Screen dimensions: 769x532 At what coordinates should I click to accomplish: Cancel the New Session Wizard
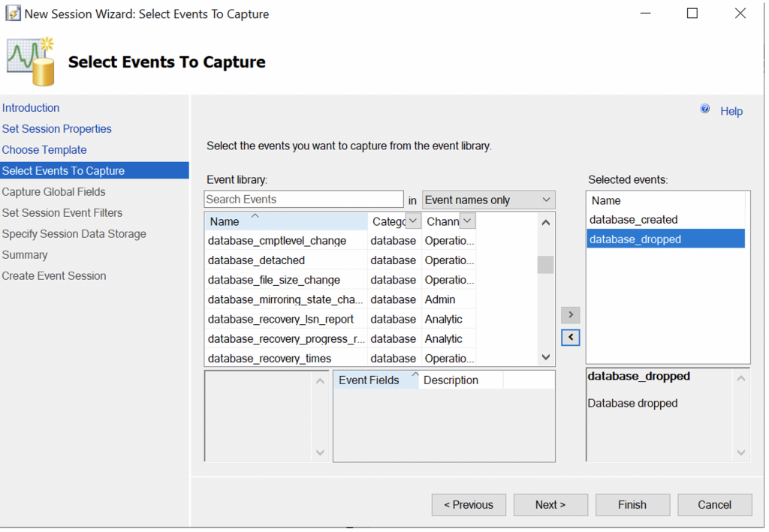click(x=714, y=505)
